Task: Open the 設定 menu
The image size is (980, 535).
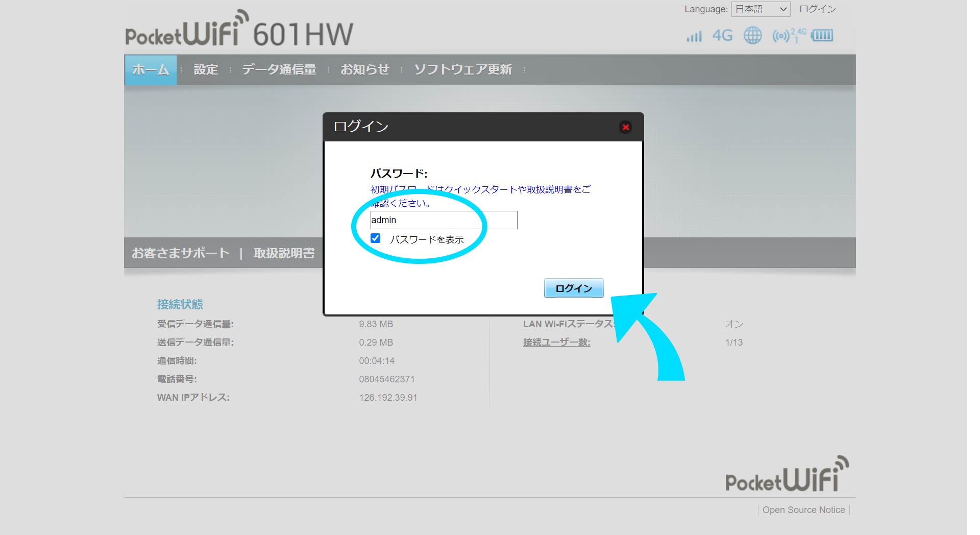Action: click(206, 70)
